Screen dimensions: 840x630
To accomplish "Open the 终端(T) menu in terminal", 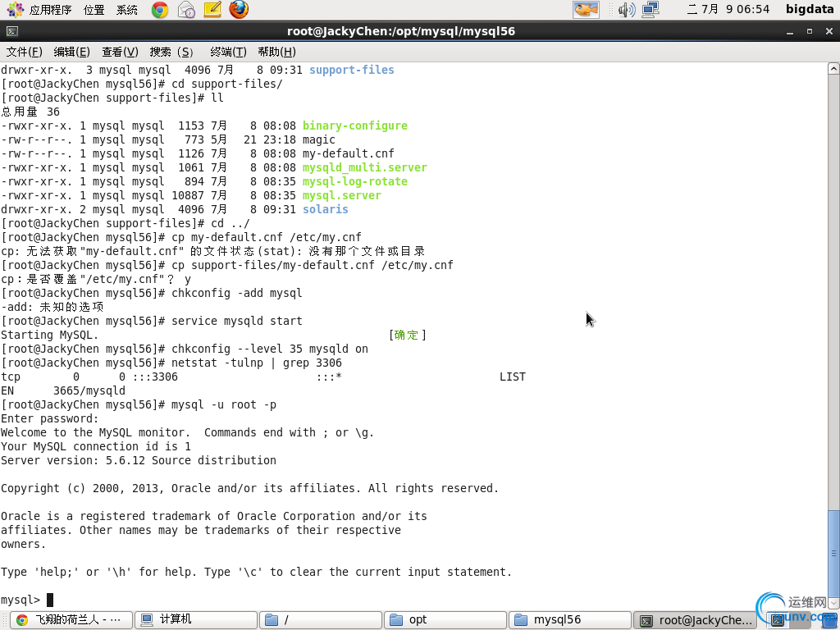I will pyautogui.click(x=228, y=52).
